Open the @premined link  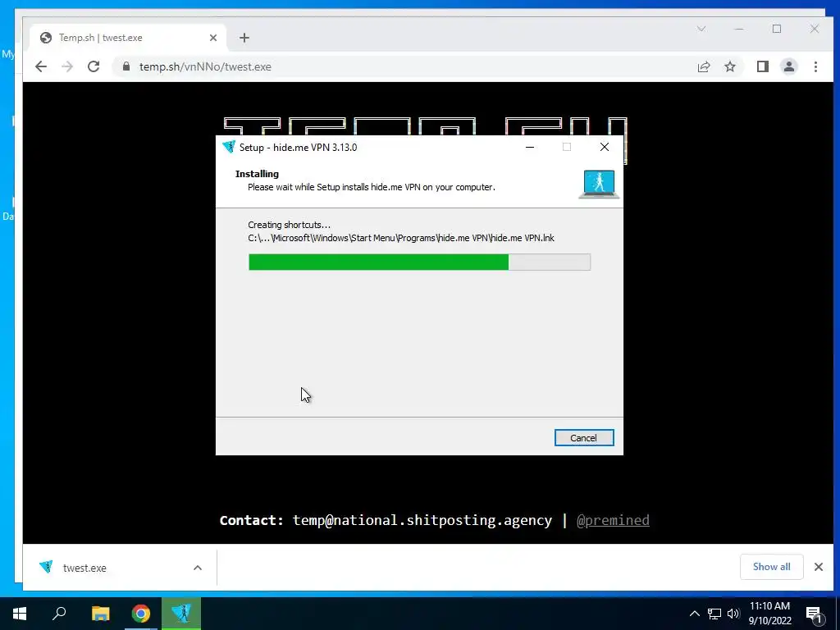click(613, 520)
